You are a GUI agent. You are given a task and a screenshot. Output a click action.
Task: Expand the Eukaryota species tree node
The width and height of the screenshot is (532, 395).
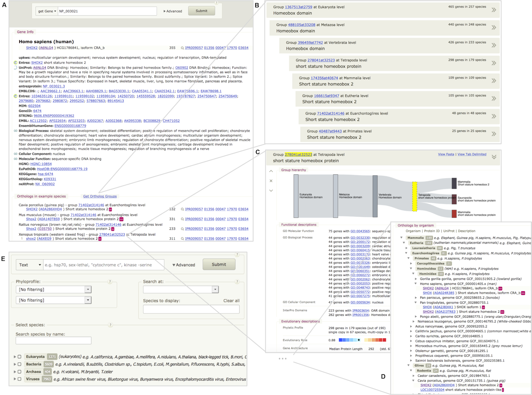[15, 357]
